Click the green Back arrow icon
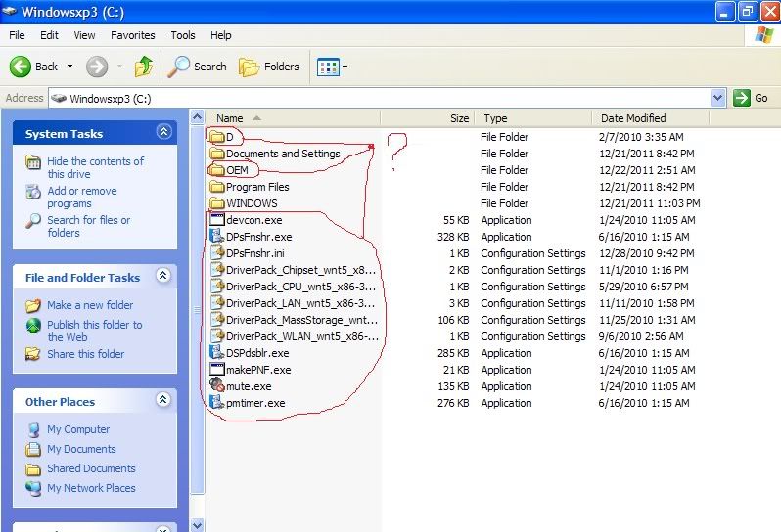This screenshot has height=532, width=781. 21,66
